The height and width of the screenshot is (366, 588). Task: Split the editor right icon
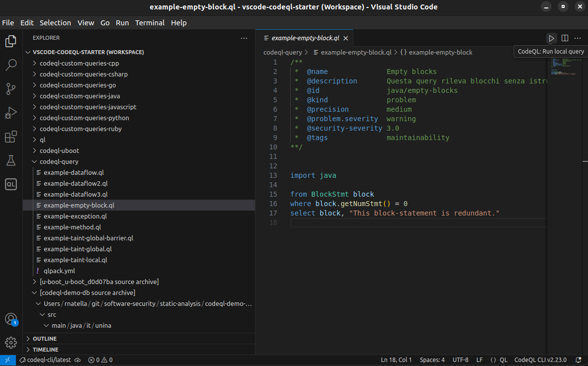pyautogui.click(x=565, y=38)
